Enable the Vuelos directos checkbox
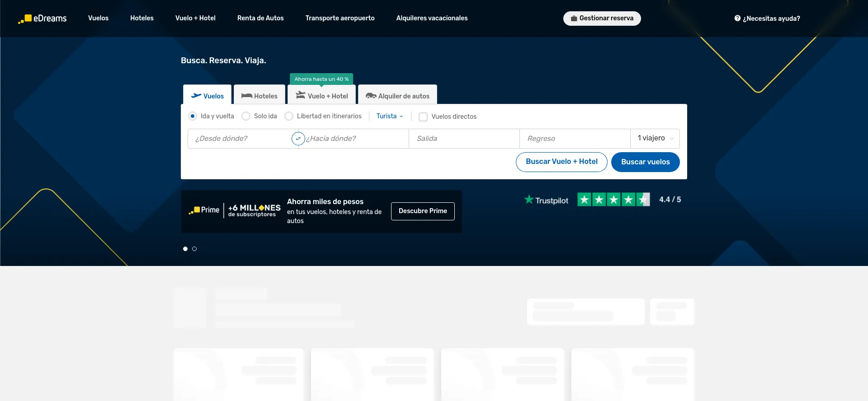This screenshot has width=868, height=401. (x=423, y=117)
